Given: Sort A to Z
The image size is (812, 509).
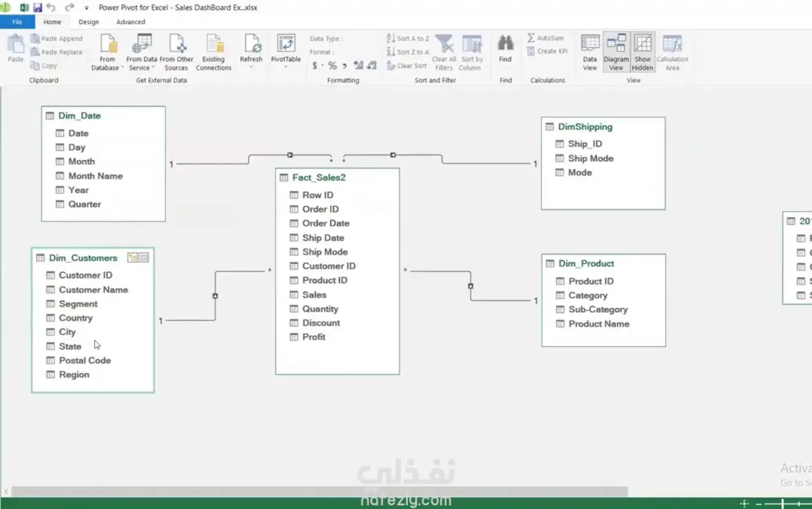Looking at the screenshot, I should [x=408, y=39].
